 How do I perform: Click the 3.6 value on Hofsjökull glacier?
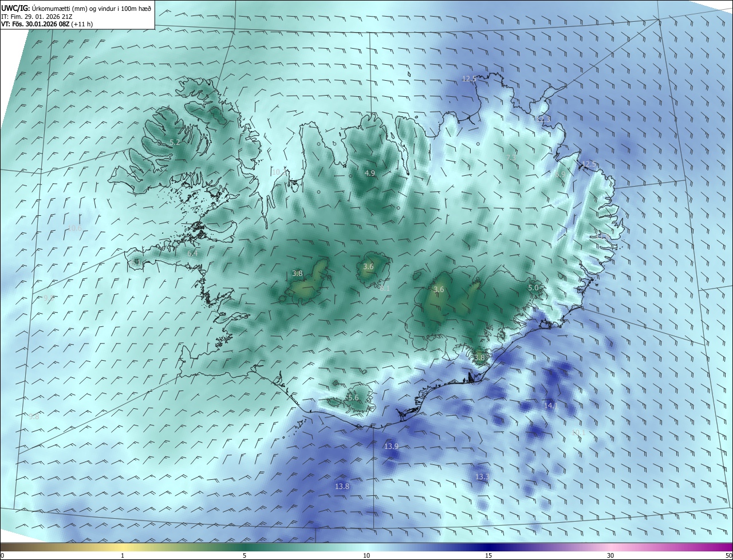click(368, 267)
